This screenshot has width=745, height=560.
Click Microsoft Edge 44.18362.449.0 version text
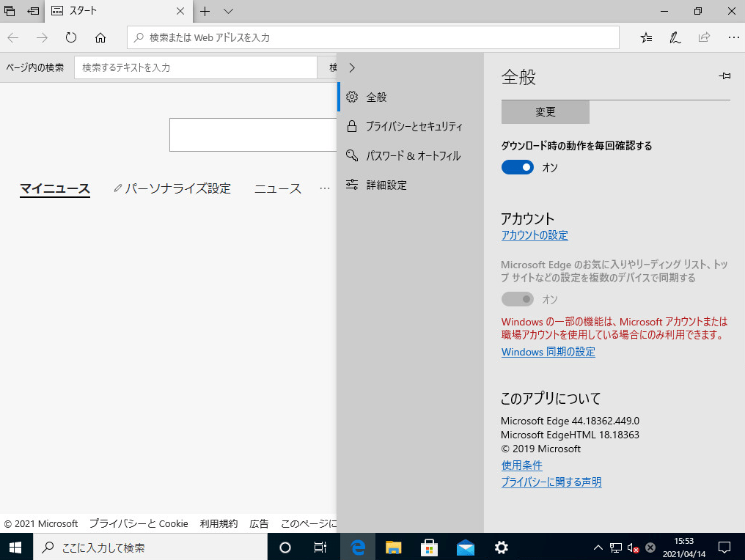[x=570, y=421]
